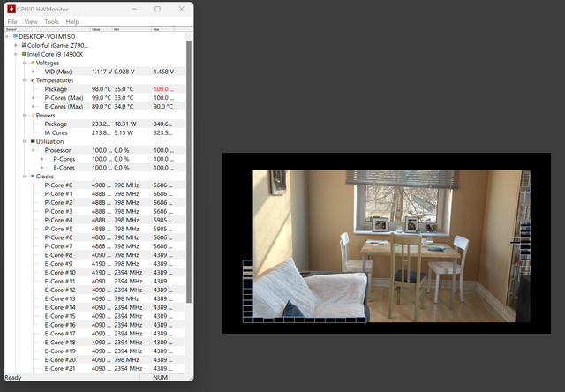Collapse the Processor utilization node
Viewport: 565px width, 392px height.
pos(34,150)
